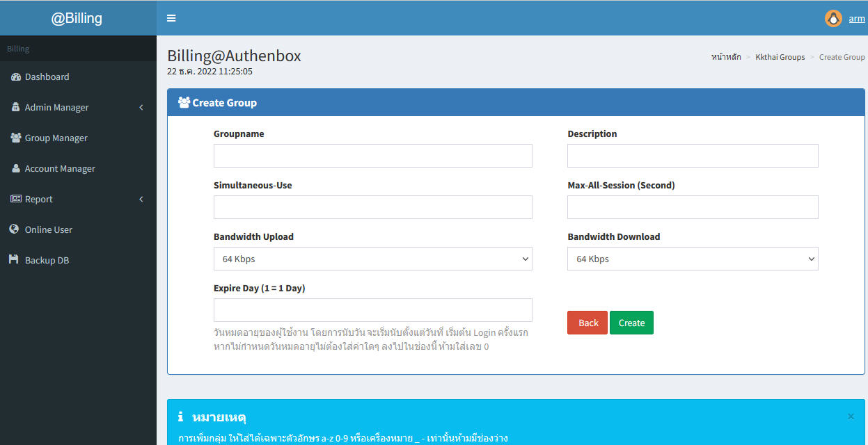Click into the Description input field
This screenshot has width=868, height=445.
click(x=693, y=156)
